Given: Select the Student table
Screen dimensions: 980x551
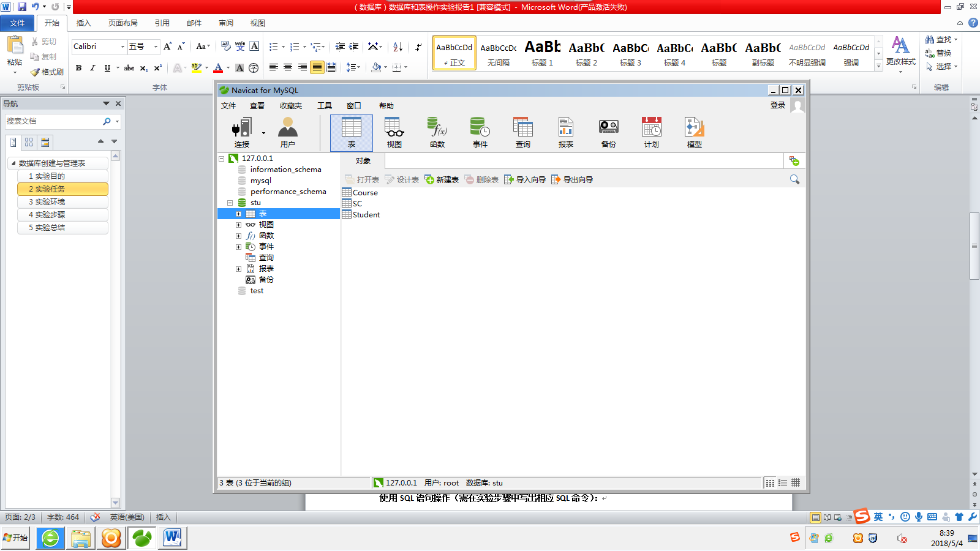Looking at the screenshot, I should (361, 214).
